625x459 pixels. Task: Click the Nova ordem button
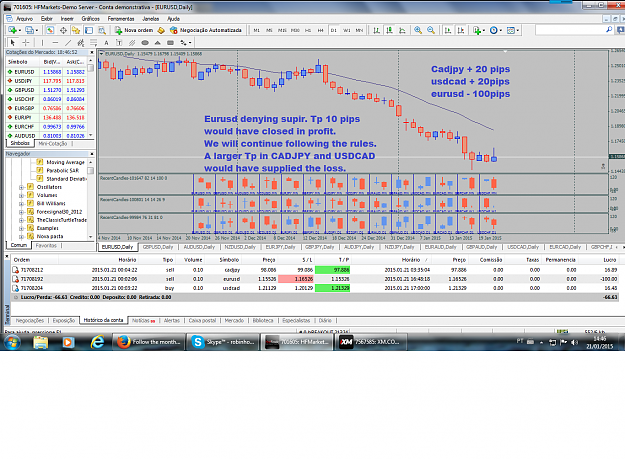[134, 30]
